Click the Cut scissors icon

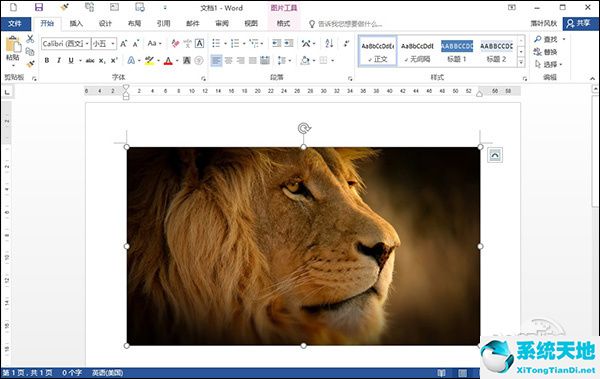point(30,39)
